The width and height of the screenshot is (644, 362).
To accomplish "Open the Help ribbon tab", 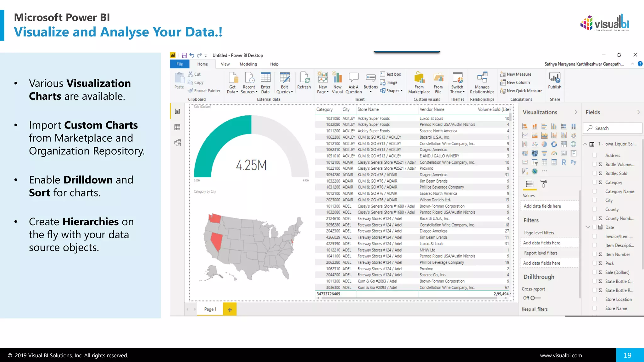I will coord(274,64).
